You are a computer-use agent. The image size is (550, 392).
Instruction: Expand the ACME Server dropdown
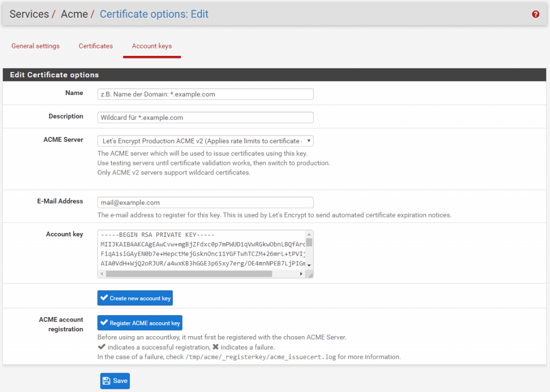[205, 141]
